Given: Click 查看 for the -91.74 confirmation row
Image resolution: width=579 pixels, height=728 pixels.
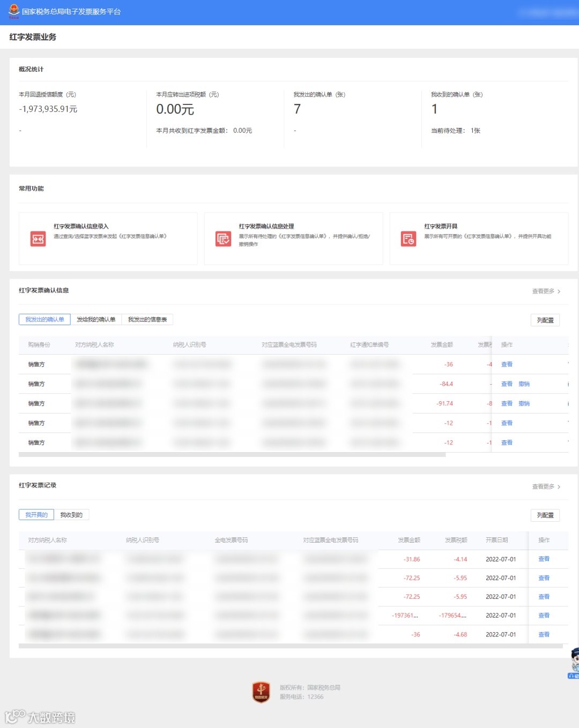Looking at the screenshot, I should (507, 403).
